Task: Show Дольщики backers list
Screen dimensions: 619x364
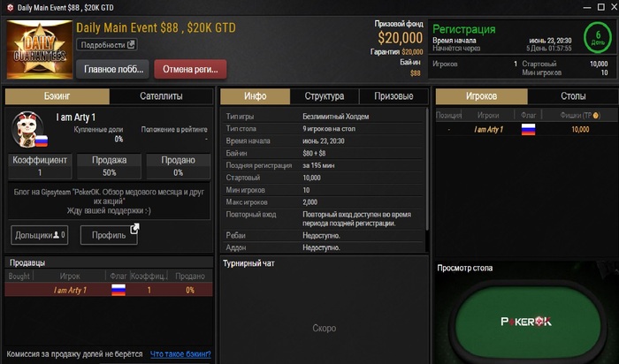Action: click(x=40, y=235)
